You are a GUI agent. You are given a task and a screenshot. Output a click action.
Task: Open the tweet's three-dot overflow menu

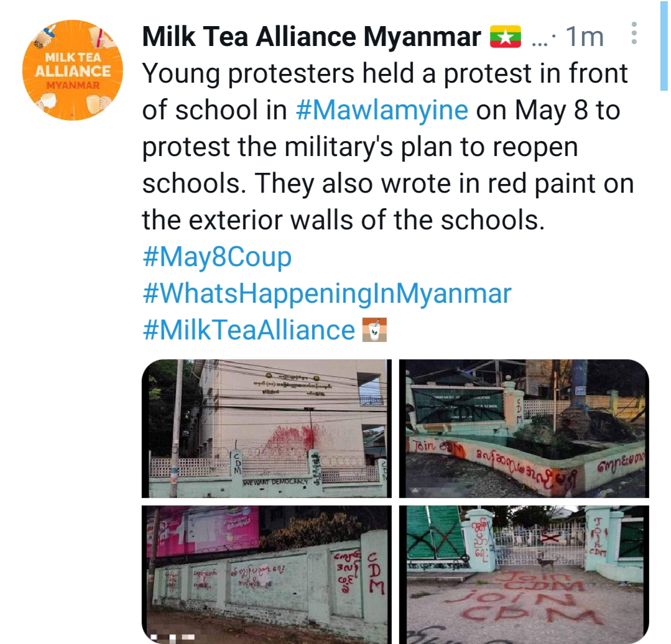[x=634, y=34]
